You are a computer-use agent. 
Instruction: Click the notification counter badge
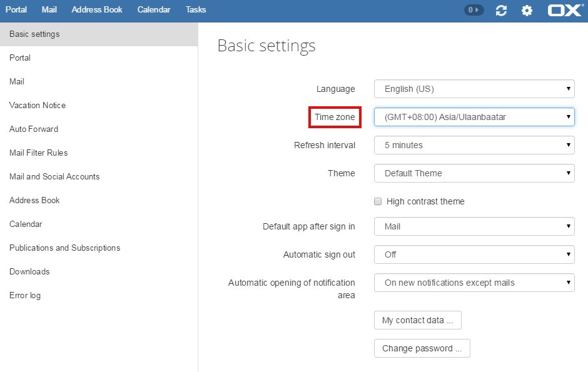pos(474,10)
